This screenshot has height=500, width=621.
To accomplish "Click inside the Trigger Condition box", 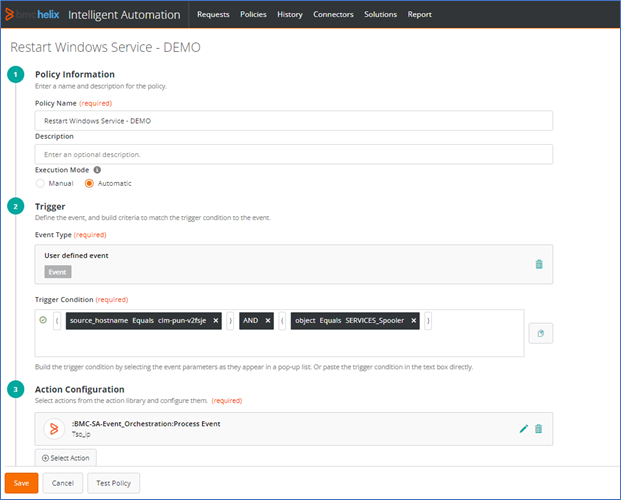I will [x=280, y=333].
